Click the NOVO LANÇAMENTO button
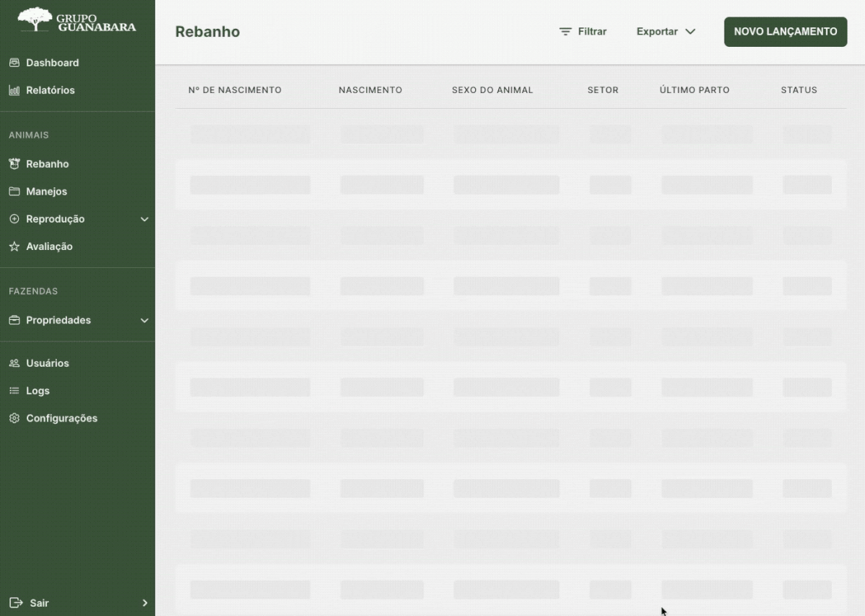The width and height of the screenshot is (865, 616). 785,32
